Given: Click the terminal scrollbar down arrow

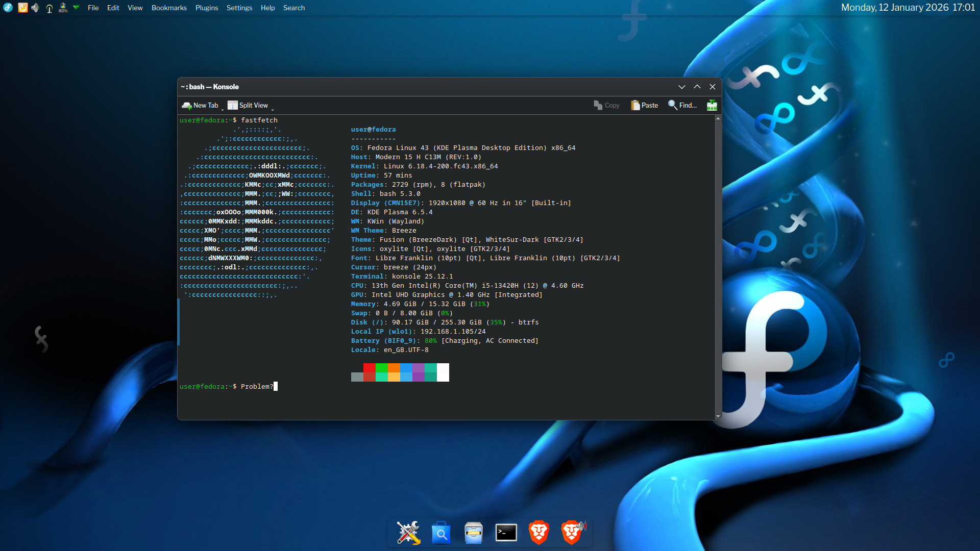Looking at the screenshot, I should tap(718, 416).
